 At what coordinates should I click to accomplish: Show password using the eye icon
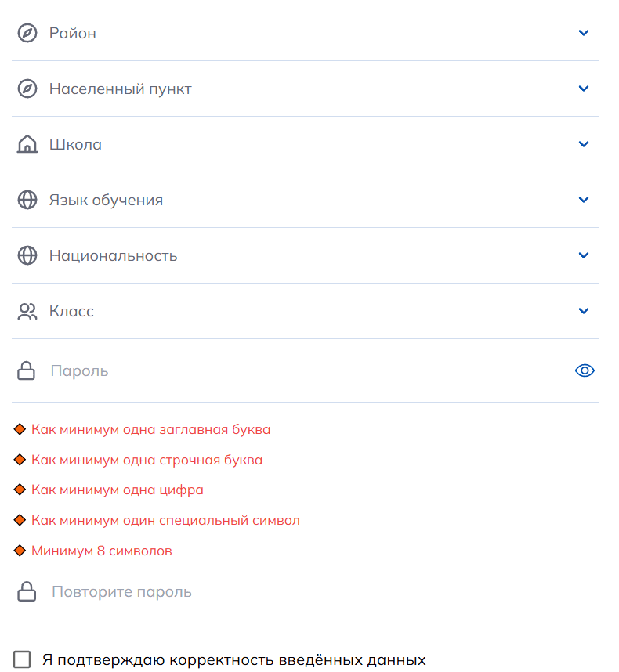tap(585, 370)
